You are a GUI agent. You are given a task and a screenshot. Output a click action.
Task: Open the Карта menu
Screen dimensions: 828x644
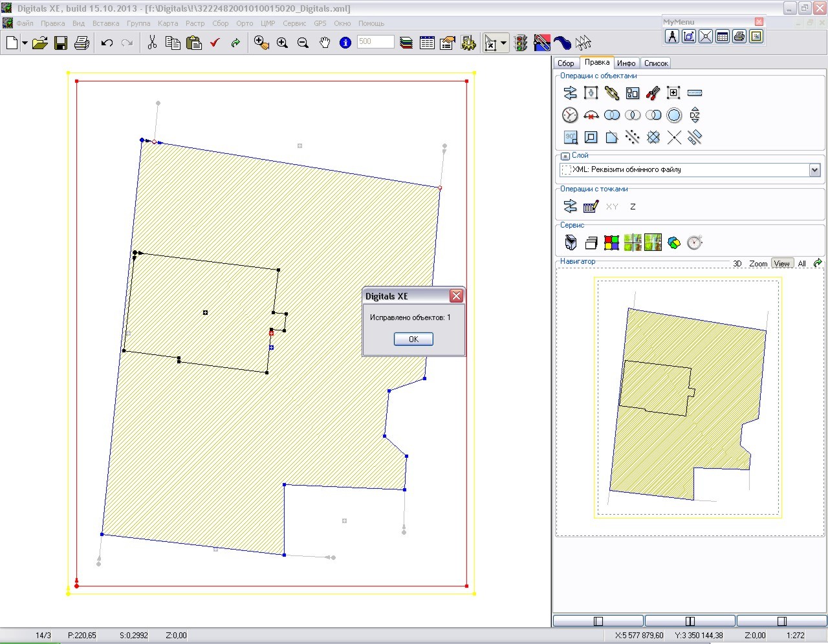click(x=168, y=23)
